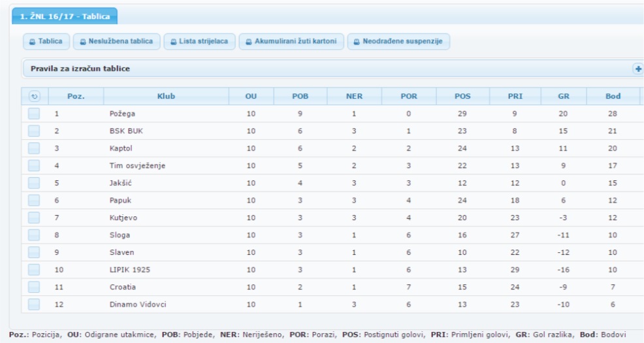Click the printer icon beside Lista strijelaca
644x343 pixels.
[x=173, y=42]
